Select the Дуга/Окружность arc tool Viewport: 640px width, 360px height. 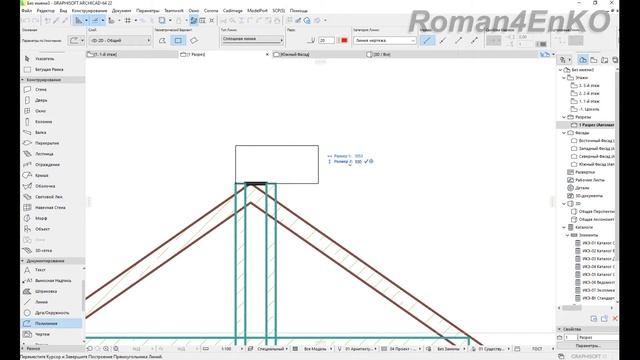pyautogui.click(x=52, y=313)
